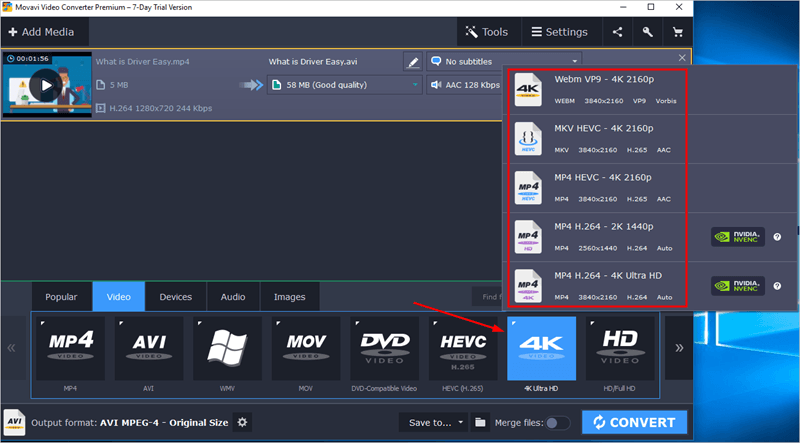
Task: Click the What is Driver Easy.mp4 source name
Action: point(142,62)
